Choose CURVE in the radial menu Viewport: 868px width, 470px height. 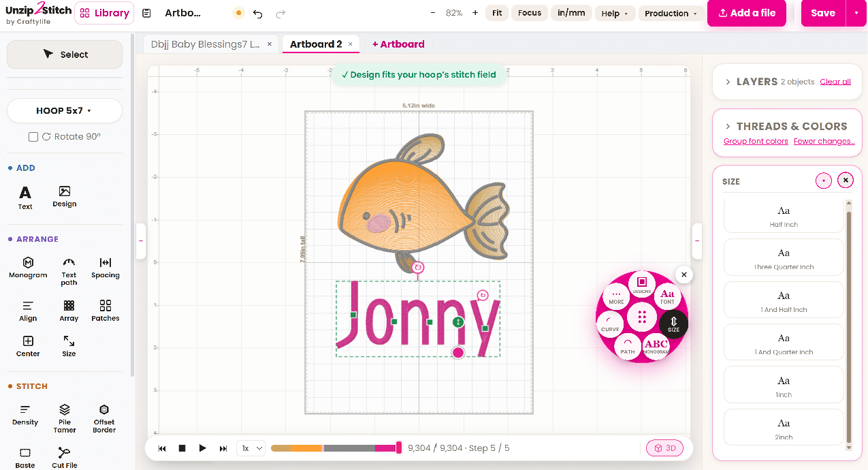tap(610, 323)
